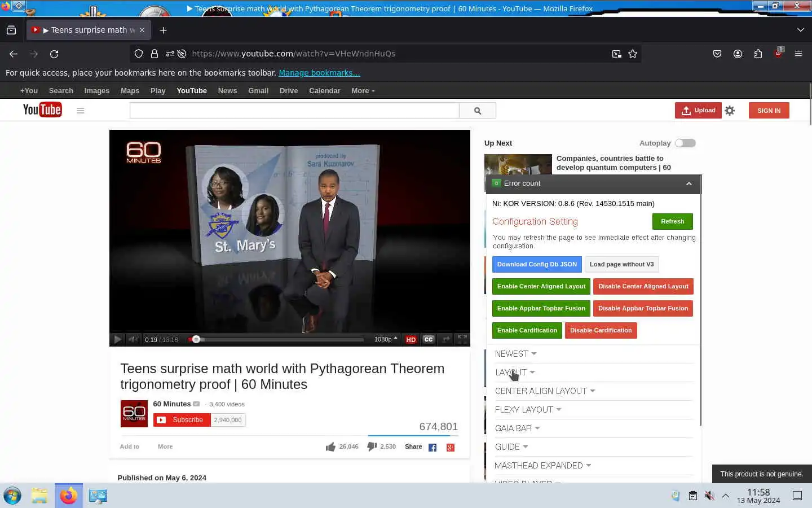Viewport: 812px width, 508px height.
Task: Open the uBlock extension icon
Action: [x=778, y=53]
